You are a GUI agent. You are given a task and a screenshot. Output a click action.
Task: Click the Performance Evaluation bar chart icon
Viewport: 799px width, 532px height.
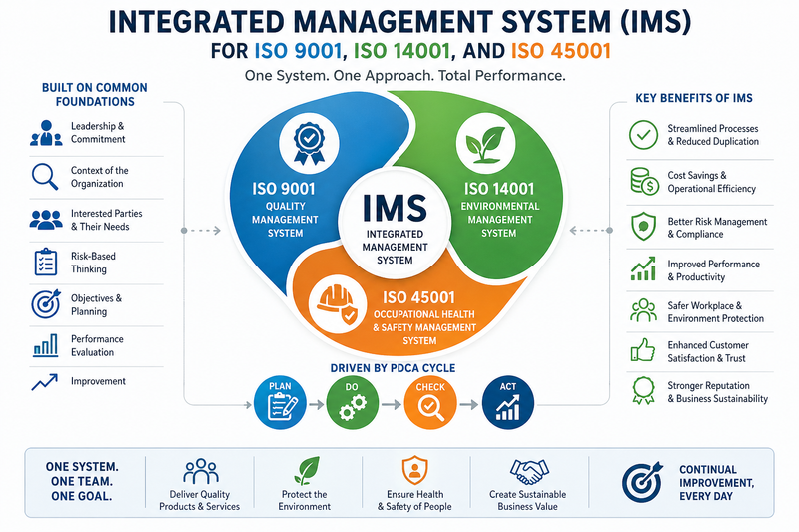[x=45, y=345]
